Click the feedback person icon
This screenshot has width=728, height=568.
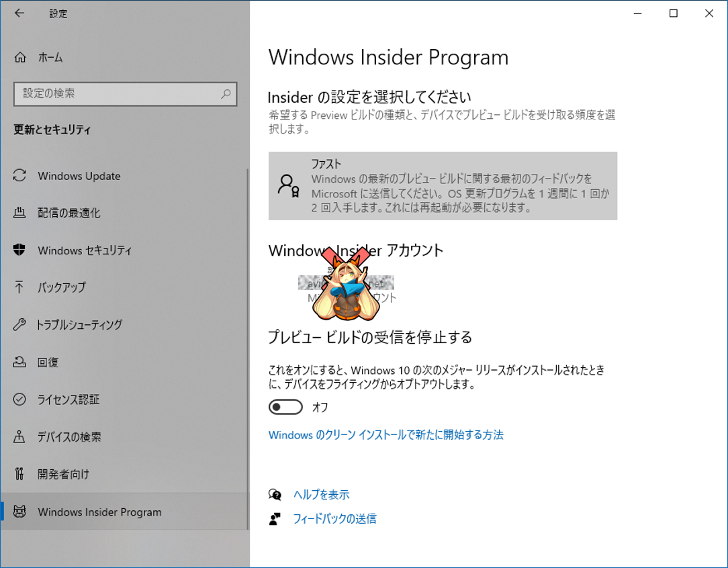coord(275,519)
